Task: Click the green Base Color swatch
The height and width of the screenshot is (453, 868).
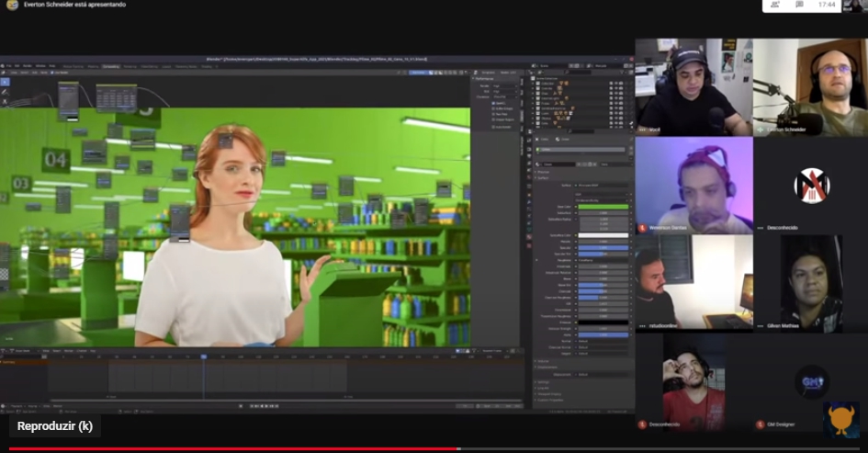Action: coord(603,207)
